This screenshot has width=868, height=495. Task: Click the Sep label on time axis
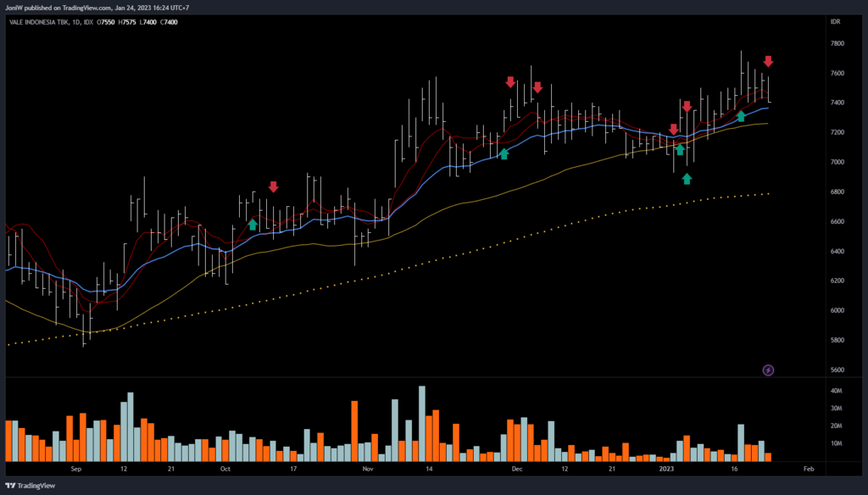click(76, 468)
